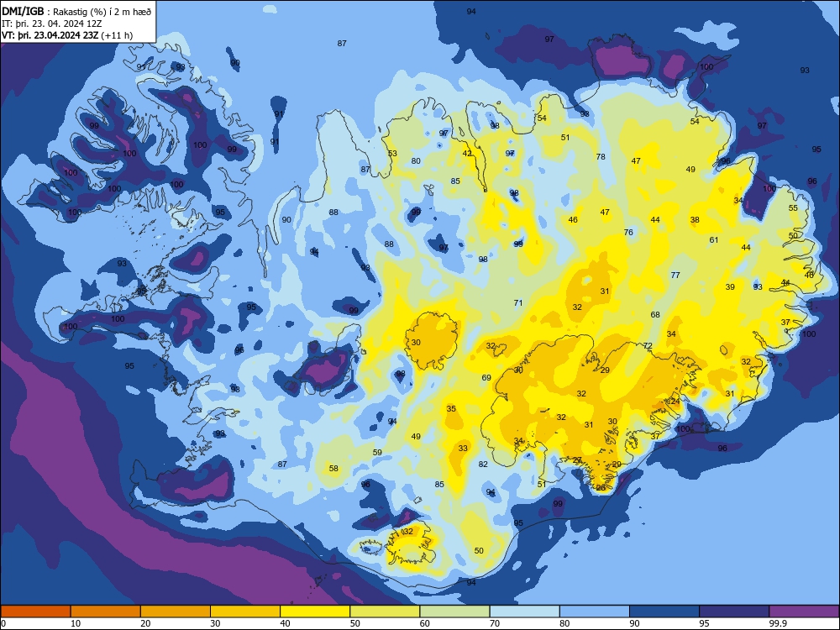Pick the 50–60 pale yellow legend swatch
The image size is (840, 630).
[x=385, y=612]
